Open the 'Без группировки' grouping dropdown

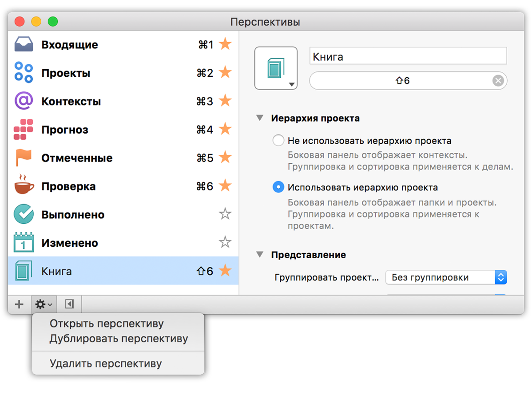[x=446, y=277]
